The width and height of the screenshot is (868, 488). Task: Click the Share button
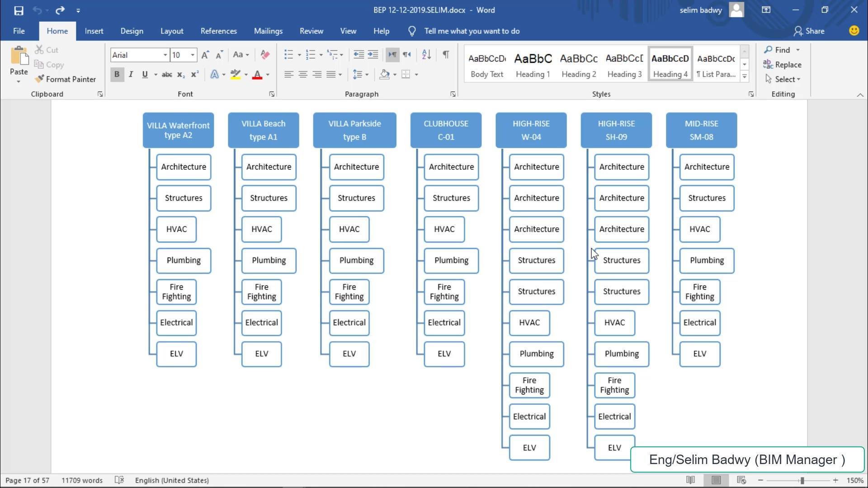[x=809, y=31]
